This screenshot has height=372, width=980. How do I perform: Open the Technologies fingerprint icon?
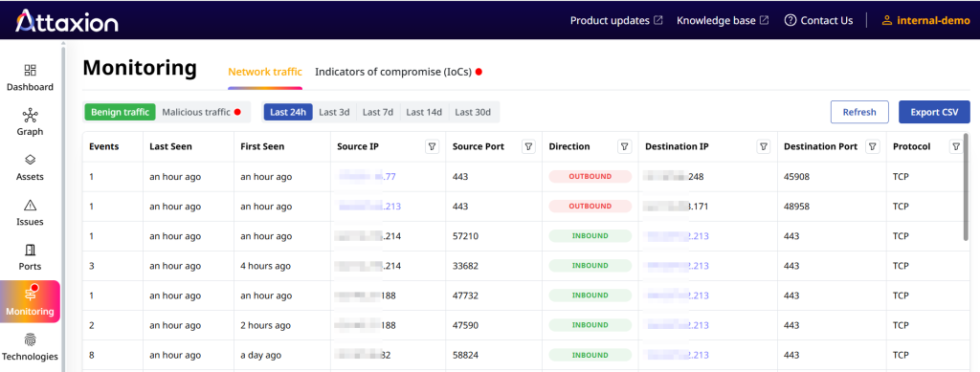click(30, 340)
